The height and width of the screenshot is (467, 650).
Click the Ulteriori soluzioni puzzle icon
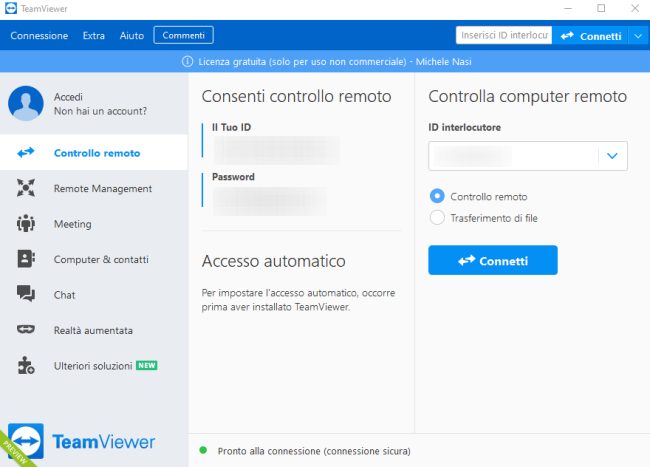pos(26,365)
